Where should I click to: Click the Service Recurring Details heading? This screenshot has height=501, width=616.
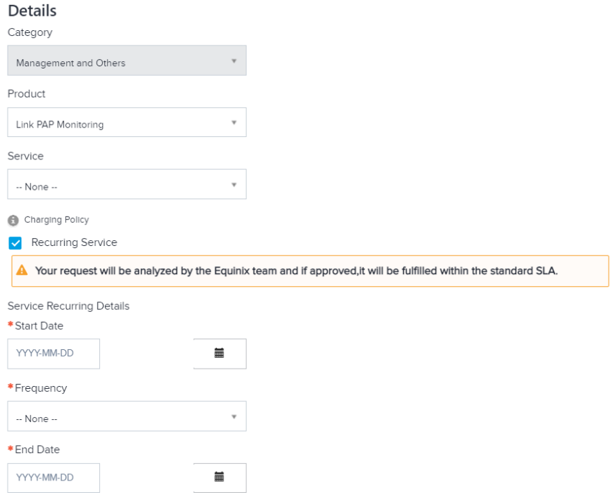point(68,306)
